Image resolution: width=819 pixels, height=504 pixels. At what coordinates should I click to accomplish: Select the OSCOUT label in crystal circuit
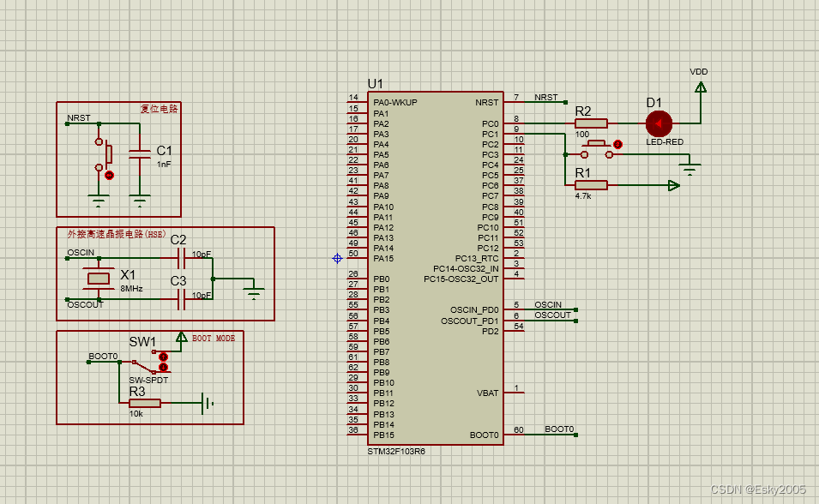click(x=86, y=304)
